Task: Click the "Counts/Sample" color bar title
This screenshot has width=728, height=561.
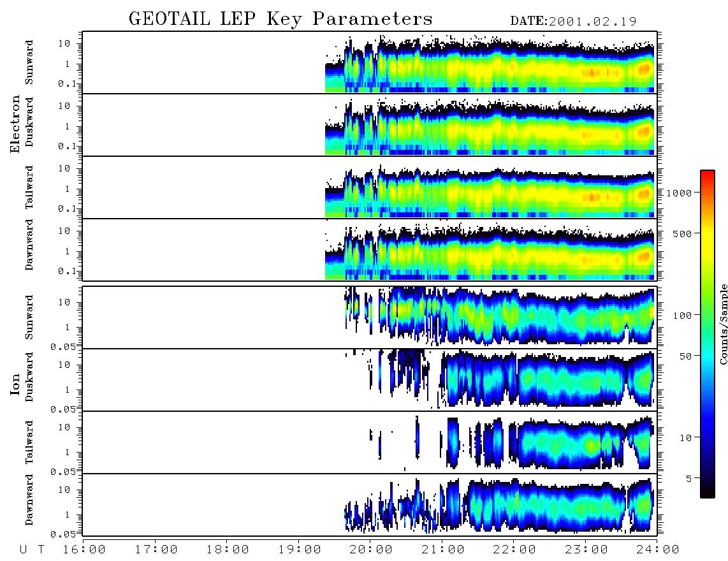Action: [x=723, y=324]
